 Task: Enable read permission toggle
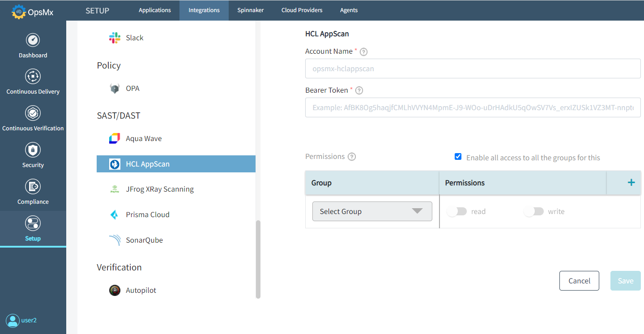pyautogui.click(x=456, y=211)
